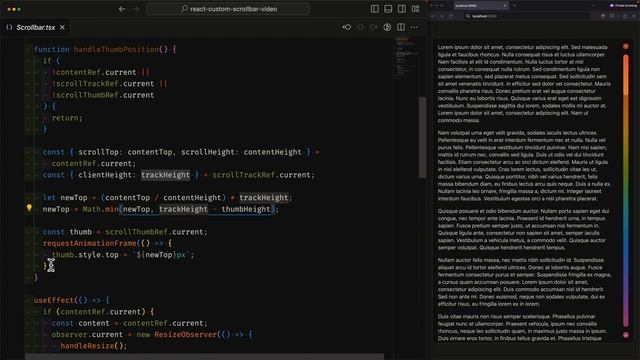Close the Scrollbar.tsx tab
Viewport: 640px width, 360px height.
62,27
